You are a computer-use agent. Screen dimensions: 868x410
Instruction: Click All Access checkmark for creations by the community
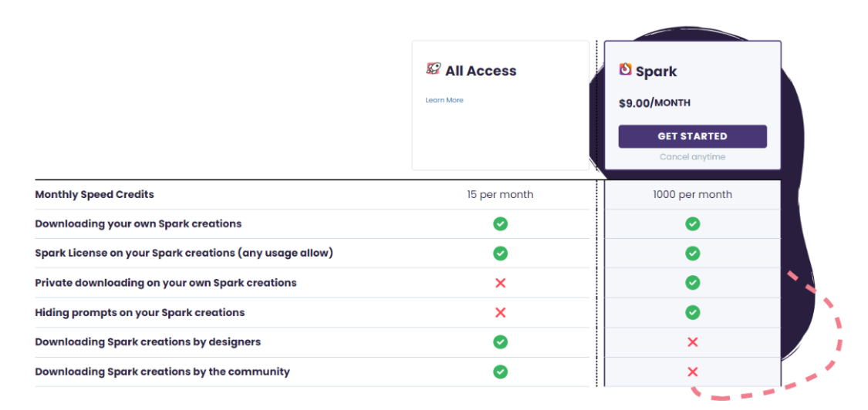click(x=501, y=371)
